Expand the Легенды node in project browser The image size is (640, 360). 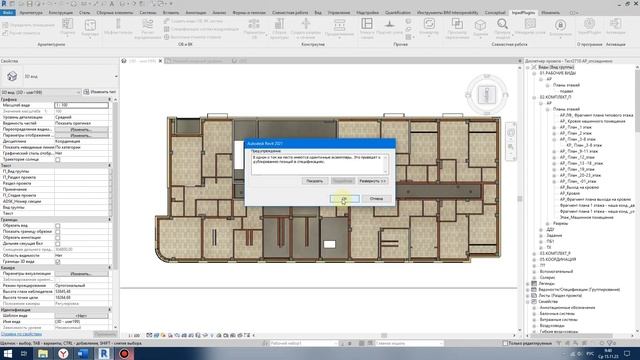[x=528, y=283]
